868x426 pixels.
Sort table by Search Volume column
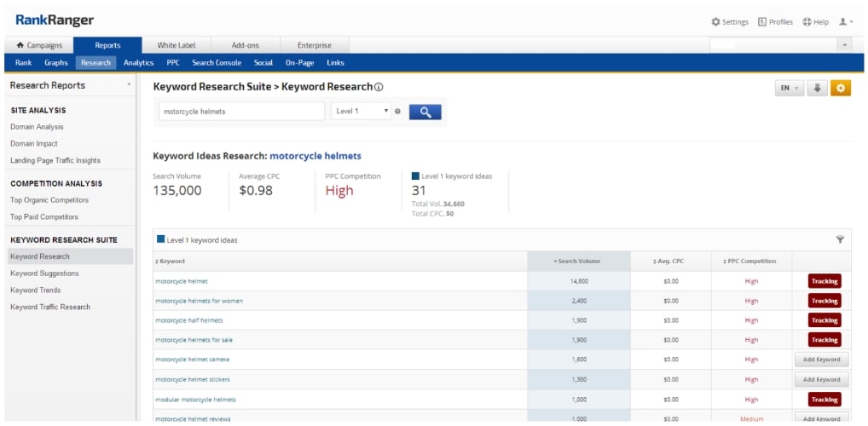pyautogui.click(x=578, y=261)
